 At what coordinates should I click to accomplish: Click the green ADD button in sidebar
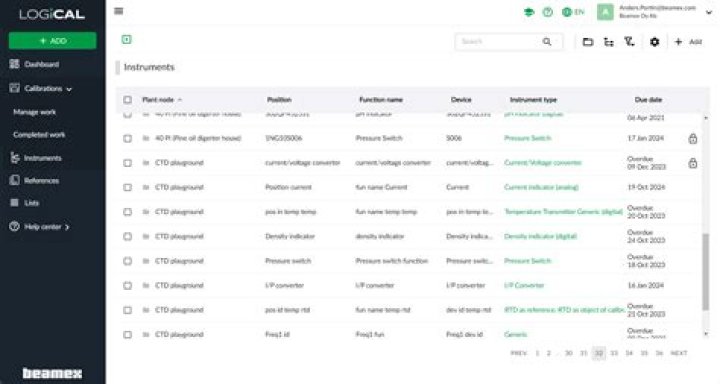tap(52, 41)
